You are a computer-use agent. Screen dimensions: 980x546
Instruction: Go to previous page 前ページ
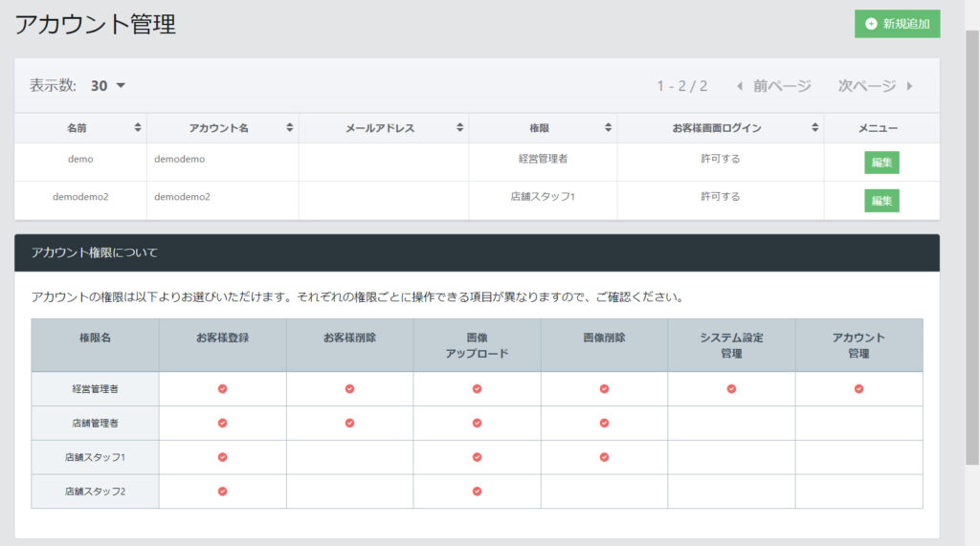[x=773, y=86]
